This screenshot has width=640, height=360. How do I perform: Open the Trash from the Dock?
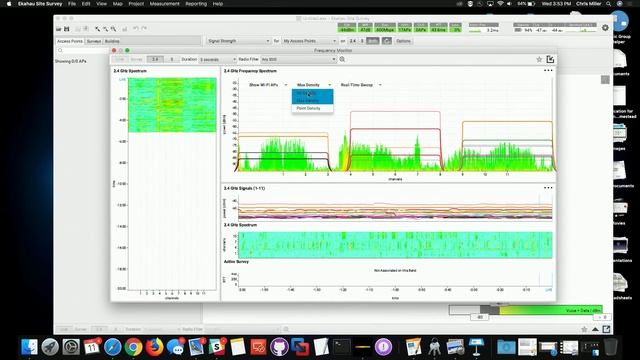click(x=611, y=347)
